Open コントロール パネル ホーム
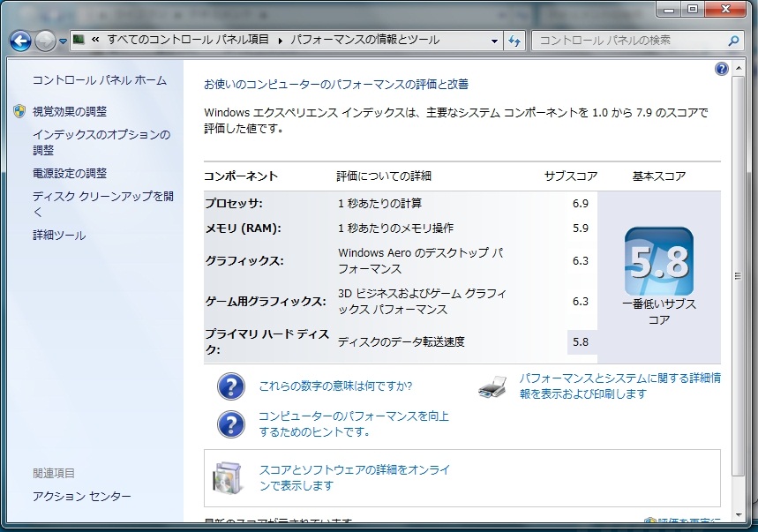 [x=100, y=80]
